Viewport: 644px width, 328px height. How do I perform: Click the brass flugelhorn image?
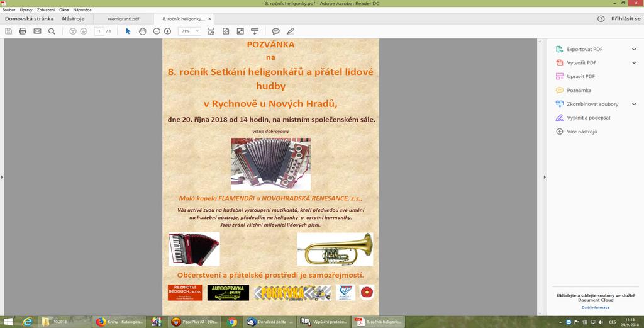coord(335,249)
